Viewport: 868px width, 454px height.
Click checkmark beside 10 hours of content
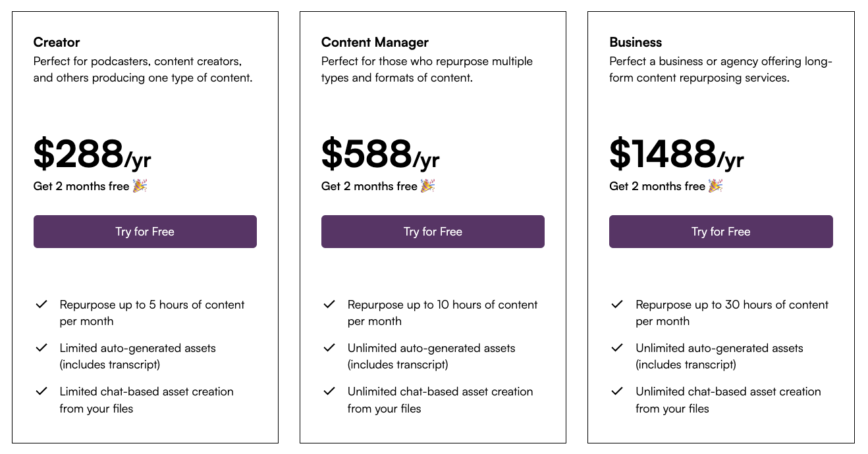[329, 305]
